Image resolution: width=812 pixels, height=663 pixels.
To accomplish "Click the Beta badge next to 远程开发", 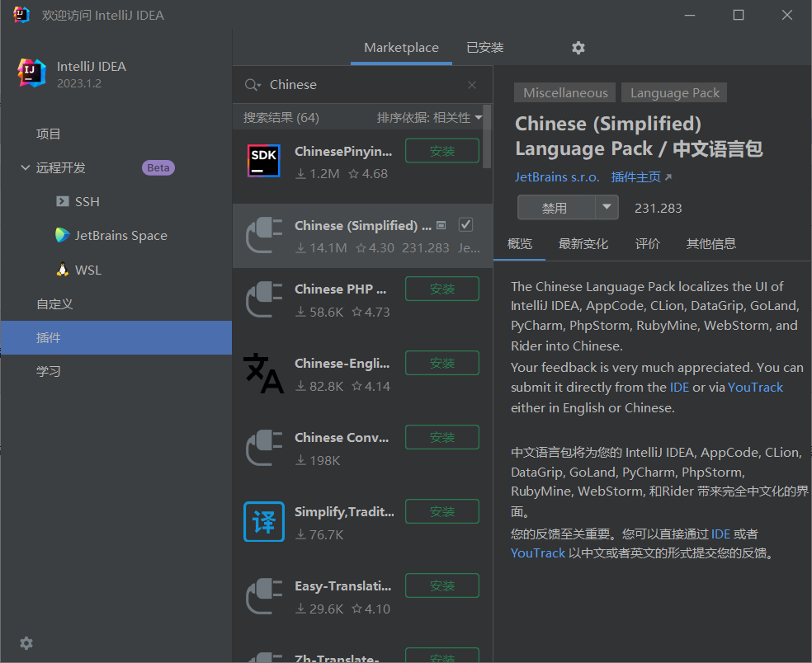I will [158, 167].
